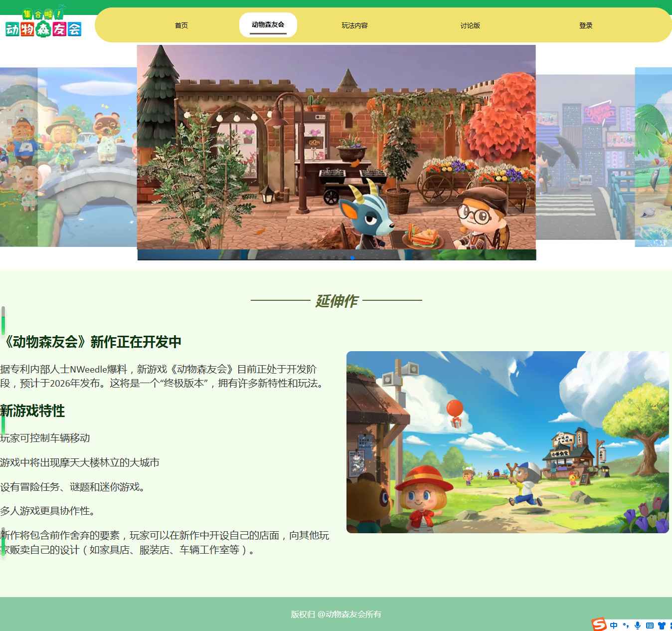672x631 pixels.
Task: Click the 延伸作 section heading
Action: click(x=336, y=301)
